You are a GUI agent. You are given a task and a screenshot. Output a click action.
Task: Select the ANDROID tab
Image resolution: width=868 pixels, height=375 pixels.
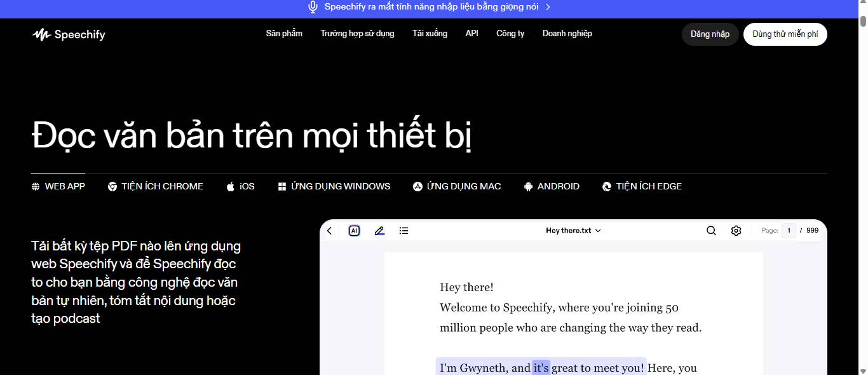pos(552,186)
